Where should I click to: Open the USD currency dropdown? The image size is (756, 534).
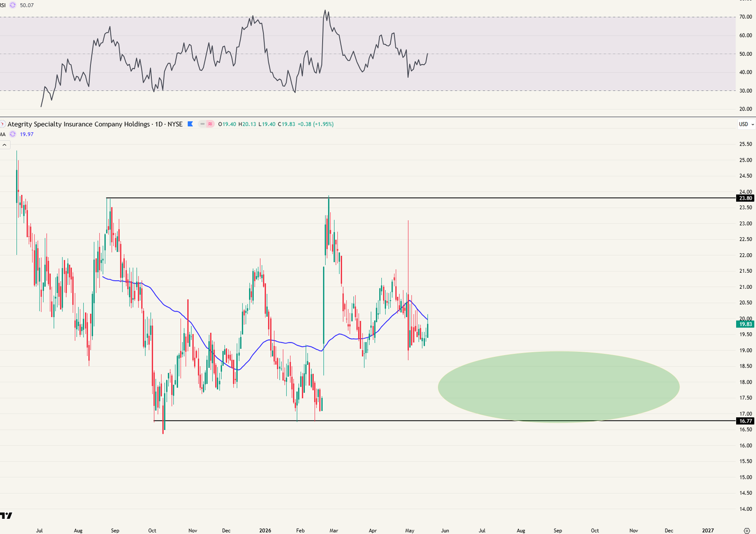[747, 124]
